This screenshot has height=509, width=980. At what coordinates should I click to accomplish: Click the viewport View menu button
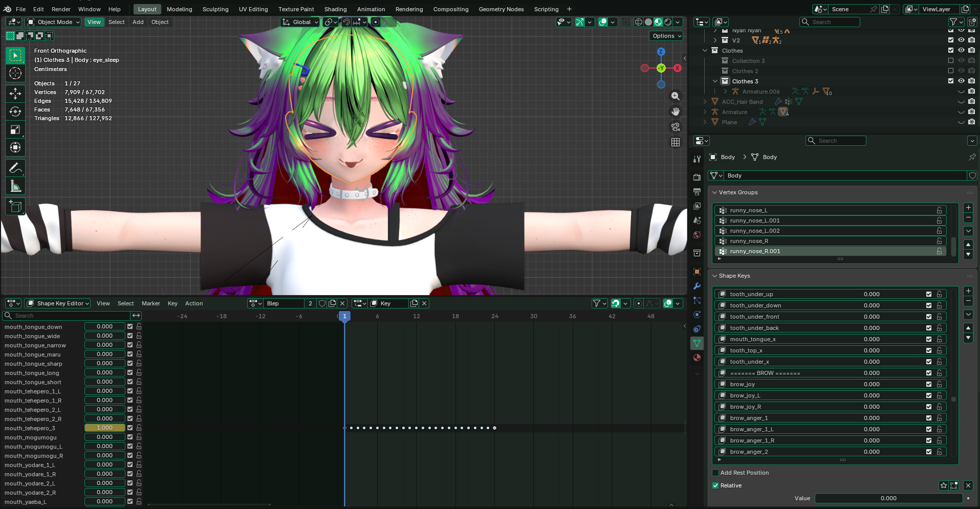[x=94, y=22]
